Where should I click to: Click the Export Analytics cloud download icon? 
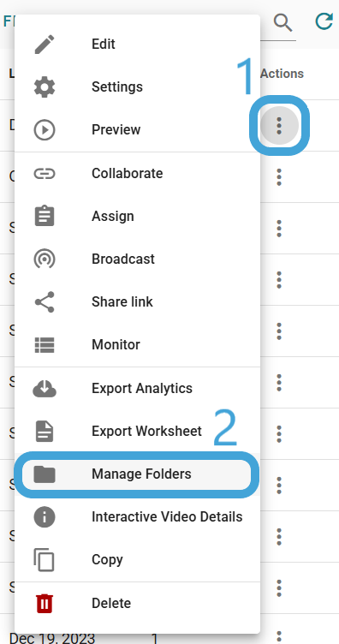45,389
